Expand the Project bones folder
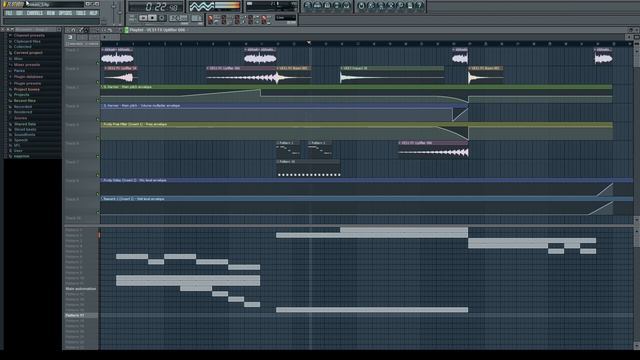This screenshot has width=640, height=360. (x=27, y=89)
